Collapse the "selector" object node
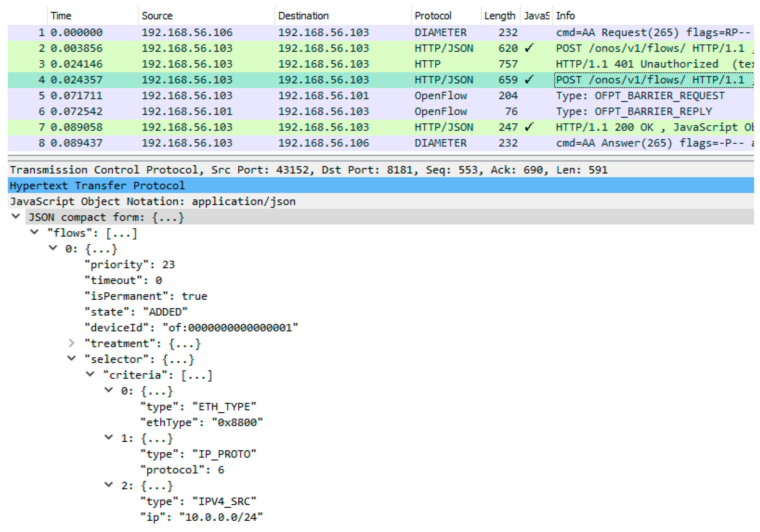Screen dimensions: 760x532 (x=71, y=359)
